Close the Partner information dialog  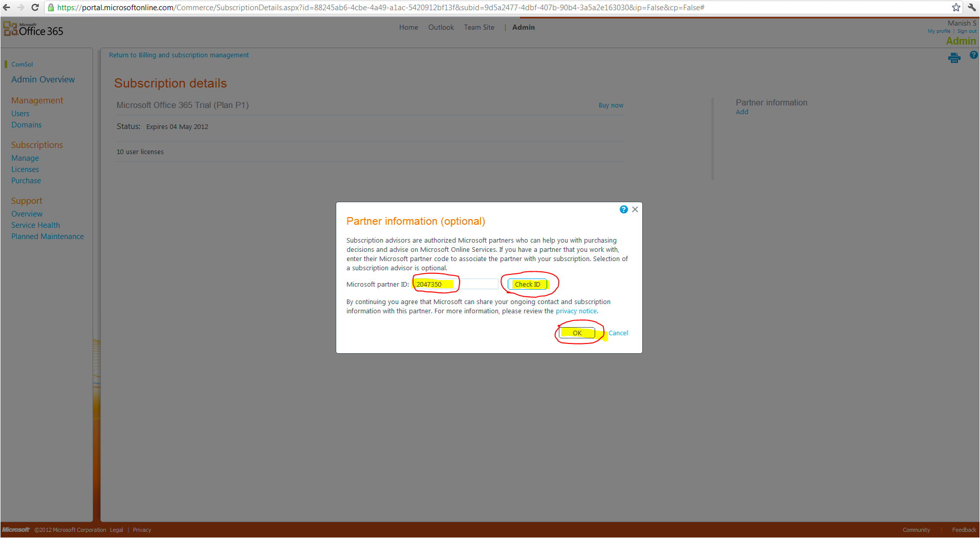click(635, 209)
